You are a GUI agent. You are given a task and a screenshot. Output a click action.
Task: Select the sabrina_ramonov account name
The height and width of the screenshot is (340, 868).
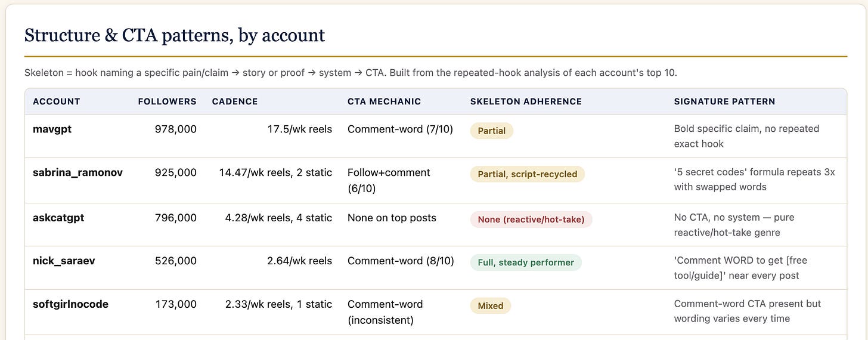77,173
